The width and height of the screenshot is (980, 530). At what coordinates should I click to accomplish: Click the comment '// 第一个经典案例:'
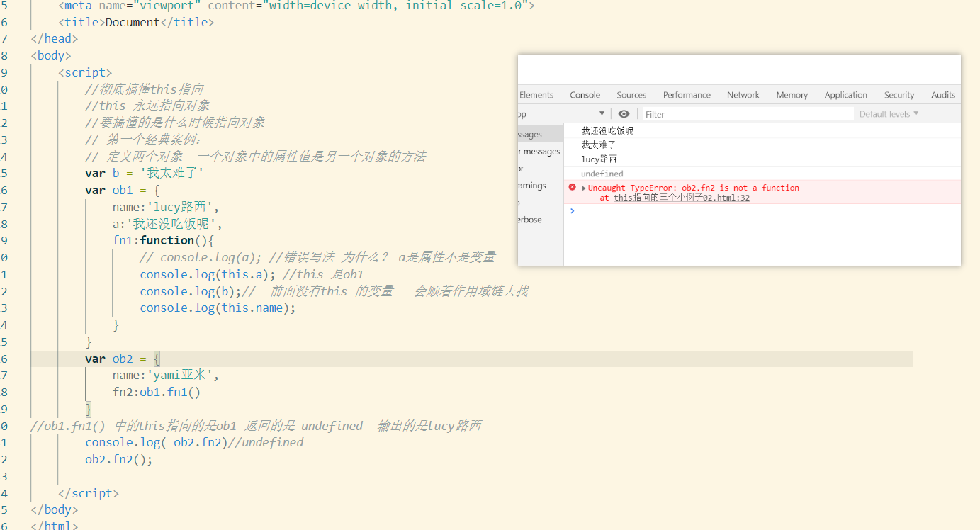[143, 140]
